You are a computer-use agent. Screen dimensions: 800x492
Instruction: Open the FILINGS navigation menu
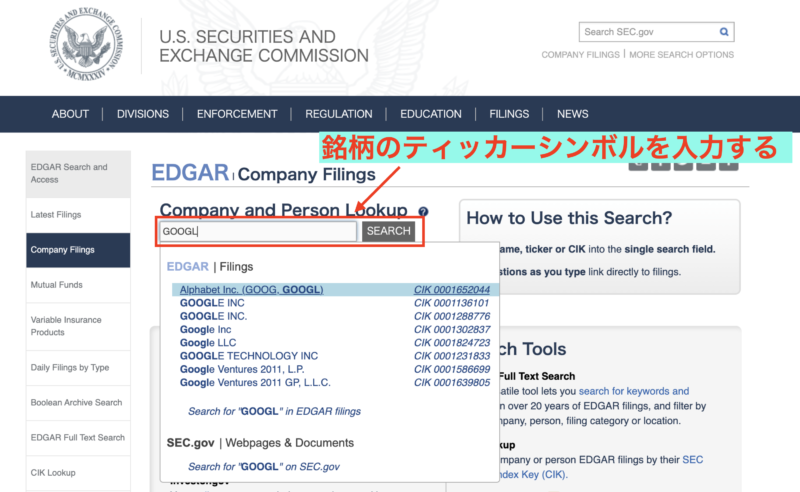(x=509, y=114)
